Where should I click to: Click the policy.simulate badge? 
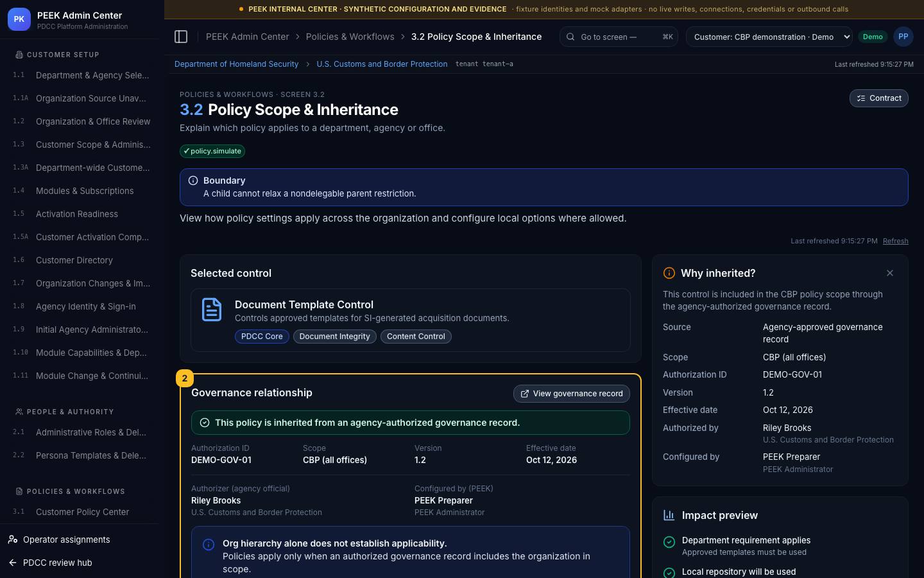click(212, 151)
